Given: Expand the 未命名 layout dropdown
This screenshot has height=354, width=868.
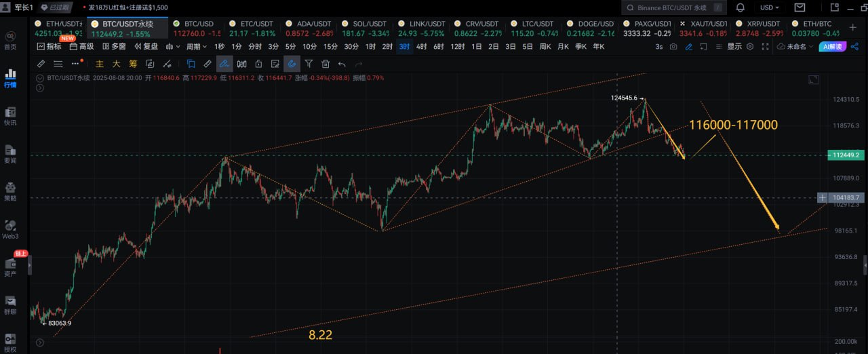Looking at the screenshot, I should pyautogui.click(x=795, y=47).
